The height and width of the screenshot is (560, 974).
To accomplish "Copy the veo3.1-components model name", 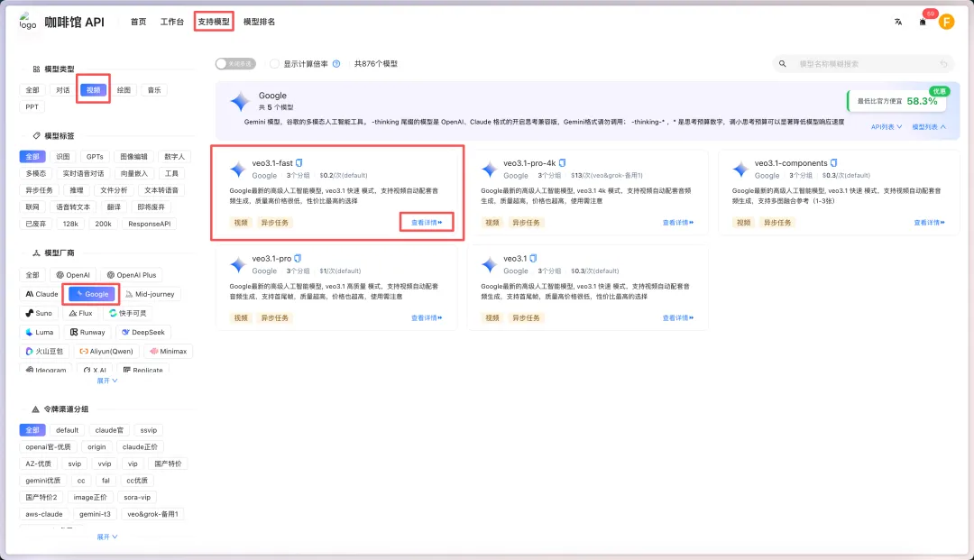I will click(833, 162).
